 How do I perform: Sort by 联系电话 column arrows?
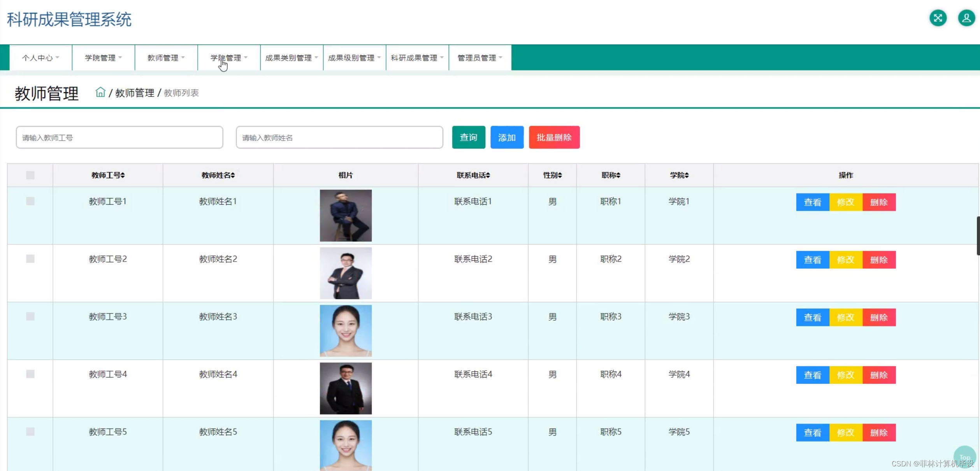(488, 176)
